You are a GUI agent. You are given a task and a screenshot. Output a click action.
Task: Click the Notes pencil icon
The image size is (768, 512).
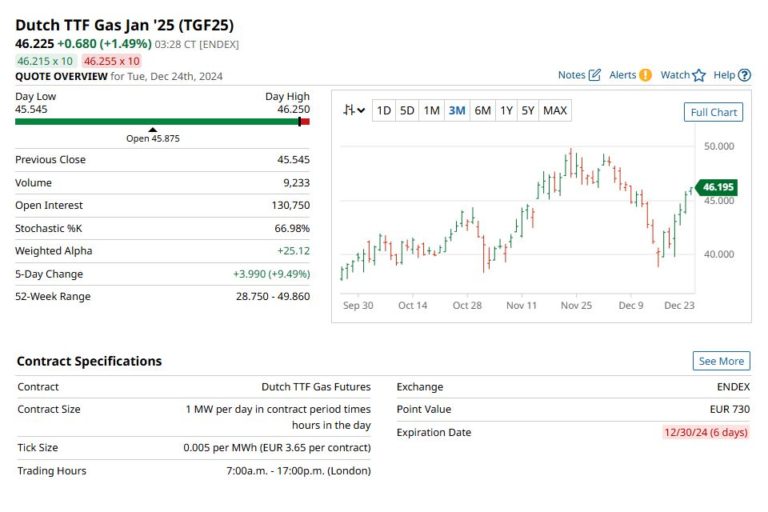coord(595,75)
